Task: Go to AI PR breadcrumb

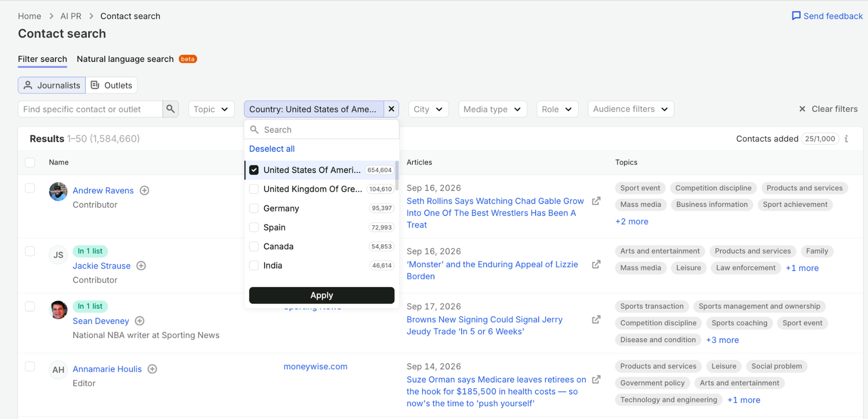Action: 71,16
